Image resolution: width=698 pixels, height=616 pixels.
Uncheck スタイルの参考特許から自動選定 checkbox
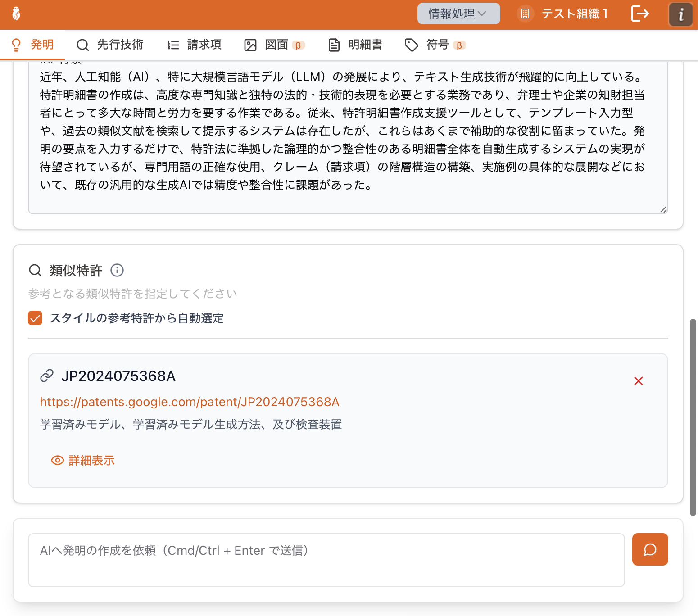35,318
